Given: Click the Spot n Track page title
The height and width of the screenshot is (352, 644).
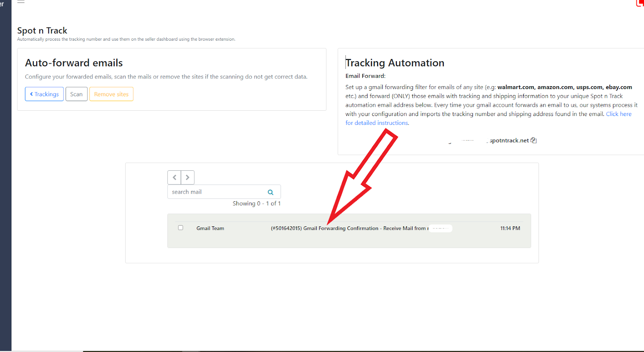Looking at the screenshot, I should tap(42, 31).
